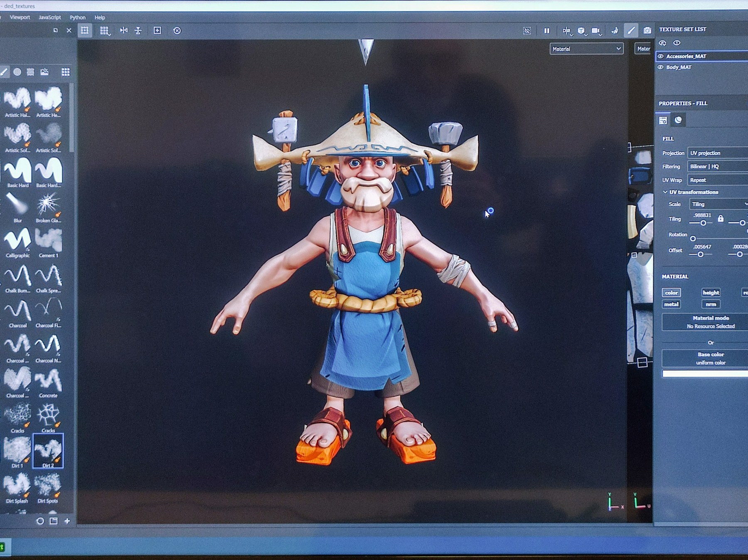Toggle the tiling lock icon
748x560 pixels.
click(x=721, y=219)
